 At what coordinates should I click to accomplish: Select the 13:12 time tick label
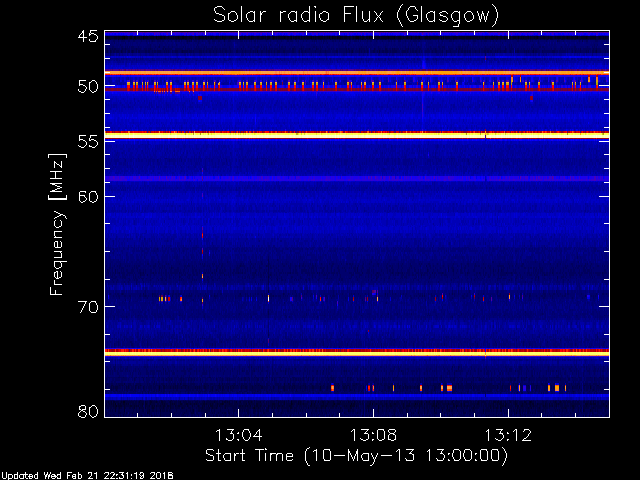(x=508, y=435)
